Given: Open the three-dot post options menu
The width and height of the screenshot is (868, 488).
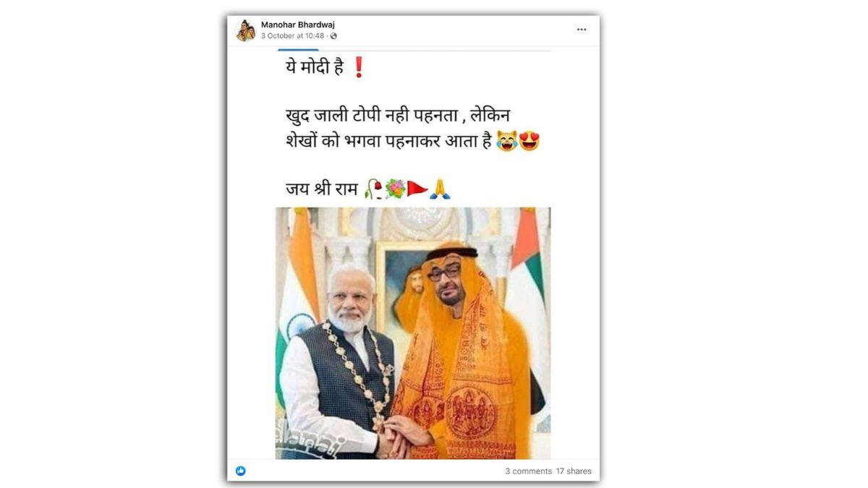Looking at the screenshot, I should pyautogui.click(x=582, y=30).
